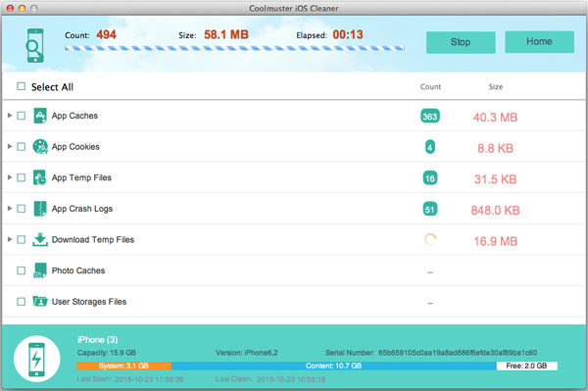Image resolution: width=588 pixels, height=391 pixels.
Task: Expand the App Crash Logs row
Action: [10, 208]
